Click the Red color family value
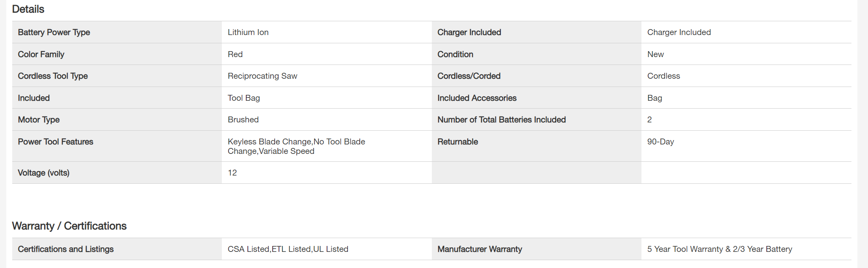Image resolution: width=868 pixels, height=268 pixels. 235,54
